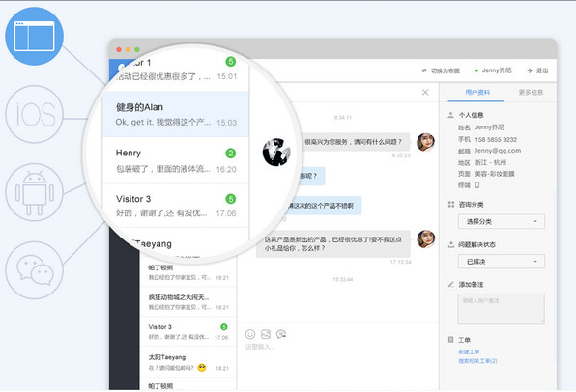Click the 退出 logout button
The width and height of the screenshot is (576, 392).
click(537, 70)
